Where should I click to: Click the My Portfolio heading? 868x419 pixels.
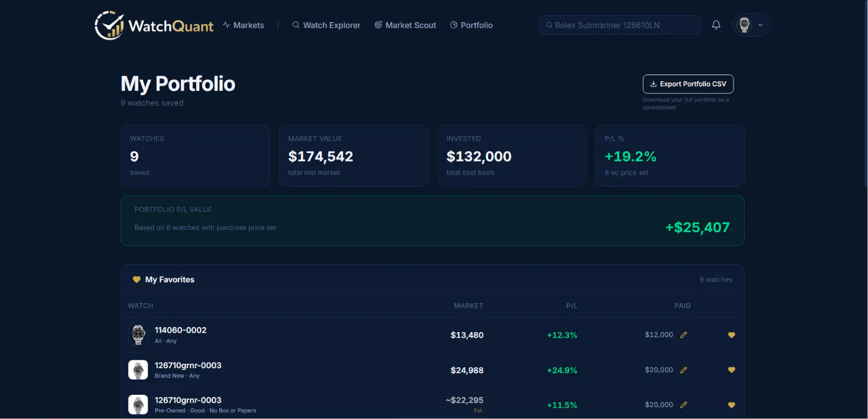coord(178,84)
